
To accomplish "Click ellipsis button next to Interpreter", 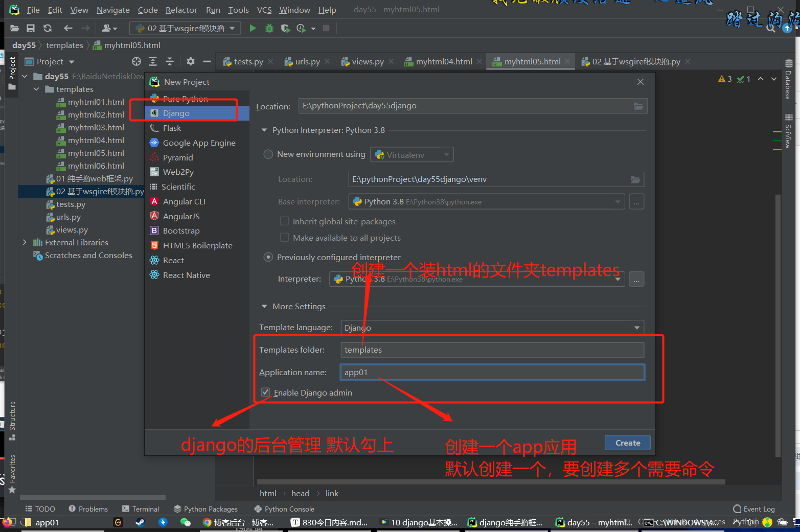I will click(x=636, y=279).
